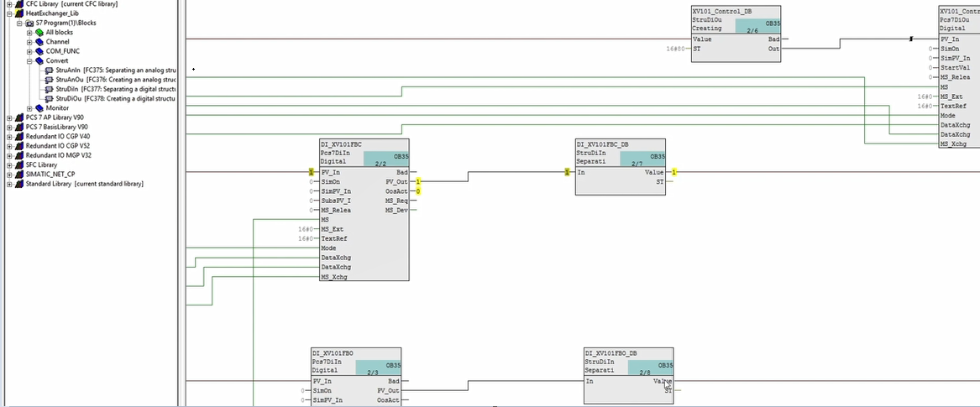Image resolution: width=980 pixels, height=407 pixels.
Task: Click the In input of DI_XV101FBO_DB
Action: (x=590, y=382)
